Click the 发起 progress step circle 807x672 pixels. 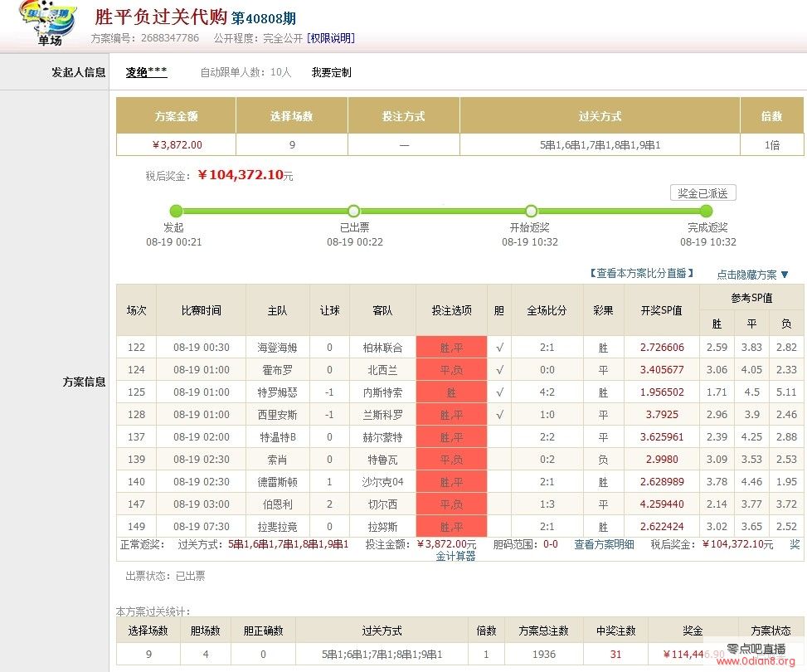176,212
